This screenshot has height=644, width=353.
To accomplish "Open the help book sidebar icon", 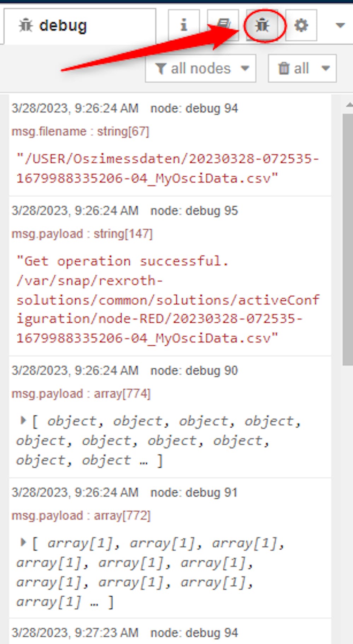I will coord(223,25).
